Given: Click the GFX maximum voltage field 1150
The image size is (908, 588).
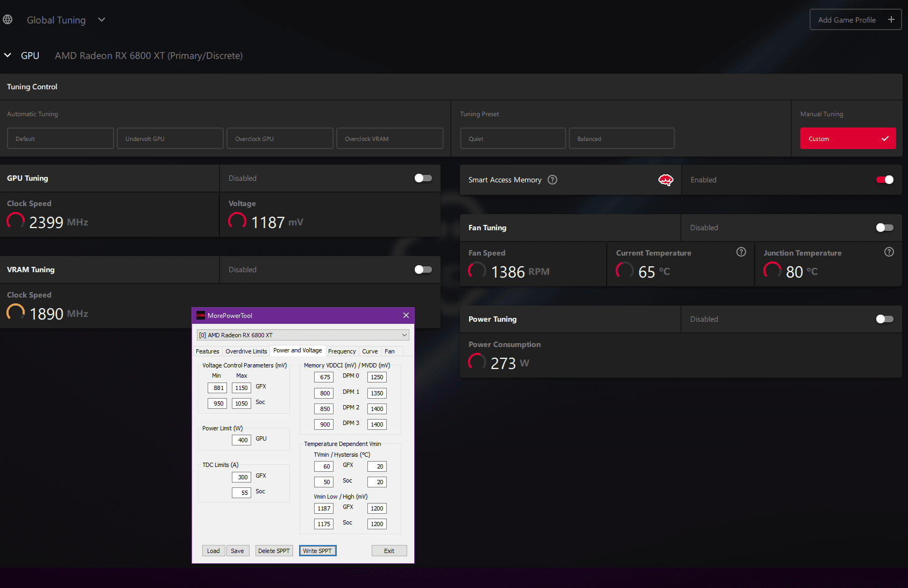Looking at the screenshot, I should pyautogui.click(x=242, y=388).
